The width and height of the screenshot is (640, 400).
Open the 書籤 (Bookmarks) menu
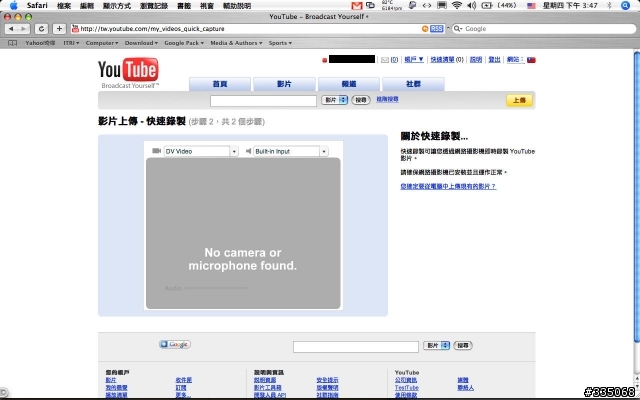tap(184, 6)
